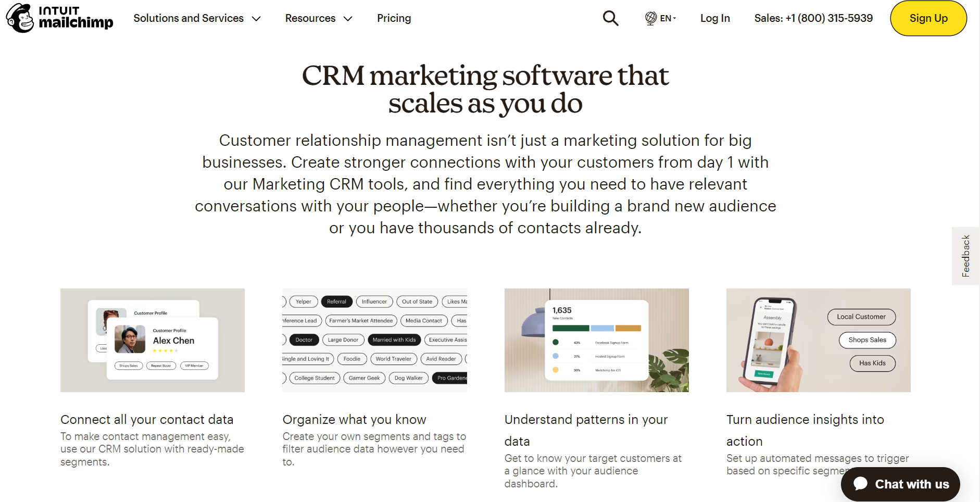This screenshot has width=980, height=502.
Task: Go to the Pricing page
Action: (394, 18)
